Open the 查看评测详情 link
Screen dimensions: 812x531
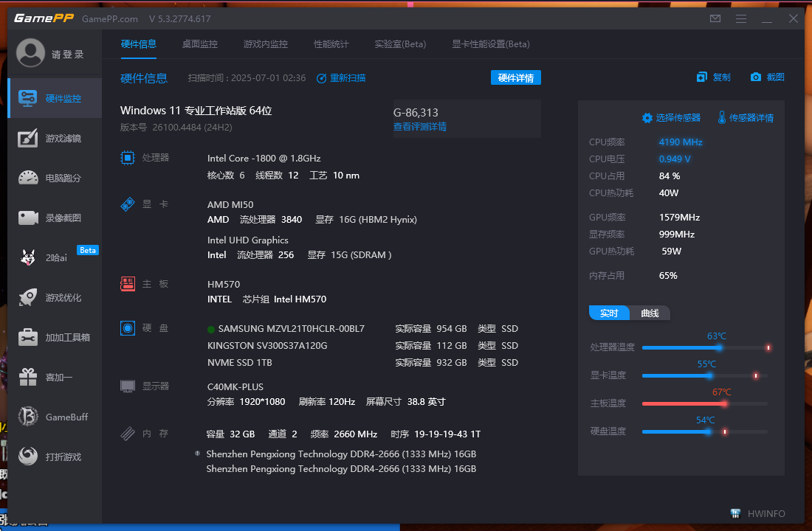tap(420, 127)
